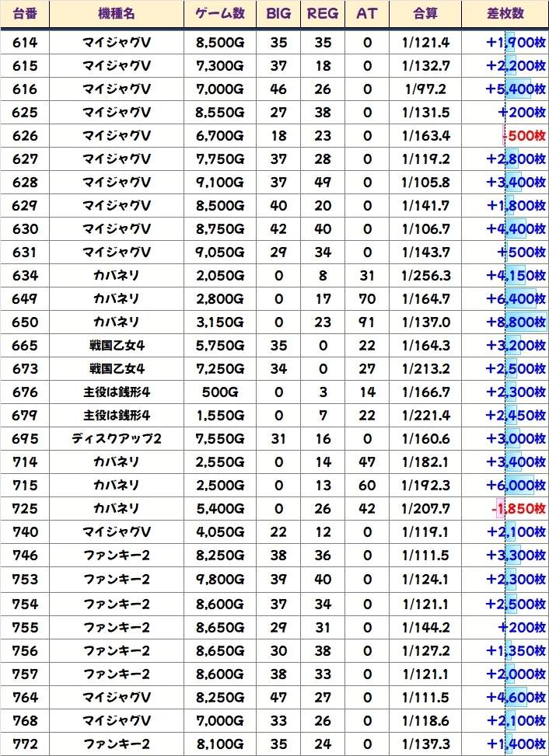This screenshot has width=549, height=756.
Task: Select the ディスクアップ2 machine name
Action: pyautogui.click(x=116, y=439)
